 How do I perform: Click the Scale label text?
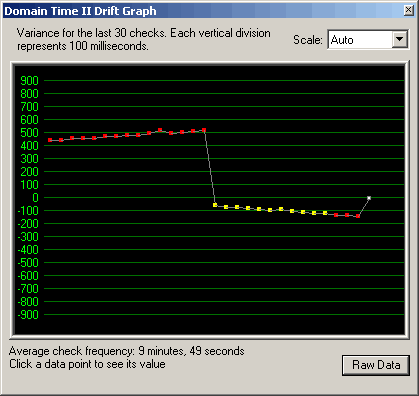[x=308, y=40]
